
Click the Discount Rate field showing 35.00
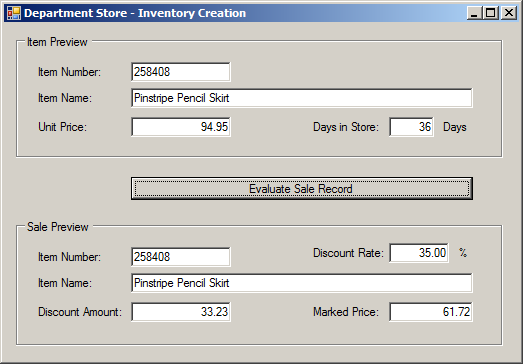(x=419, y=253)
